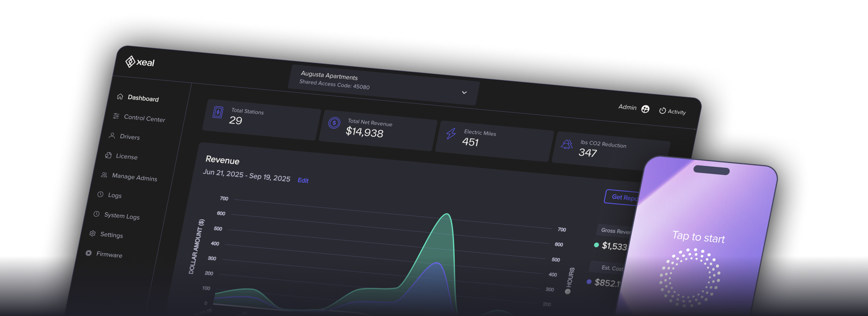
Task: Click the gray HOURS axis legend dot
Action: 568,291
